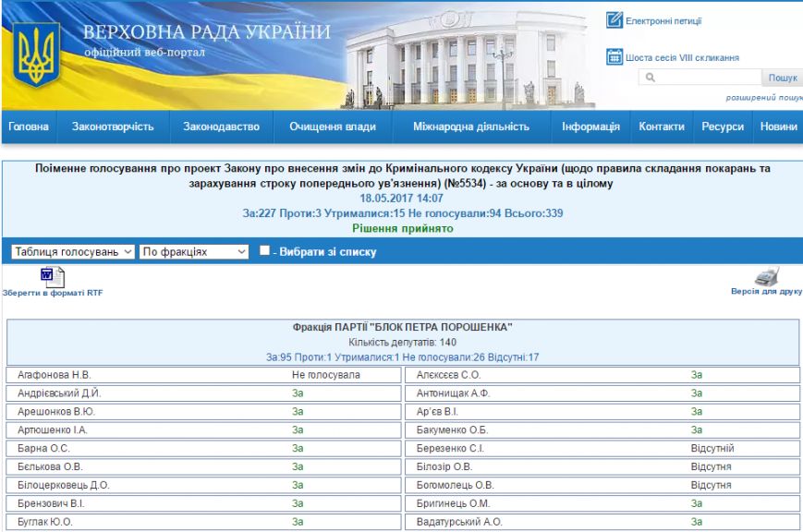Click the Не голосувала vote result
The image size is (803, 532).
pos(325,375)
